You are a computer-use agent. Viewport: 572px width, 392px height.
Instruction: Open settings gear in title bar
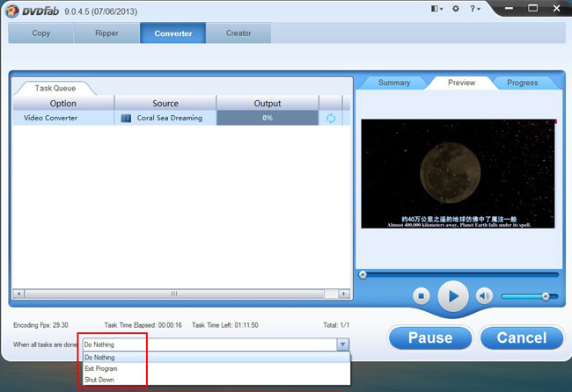tap(456, 9)
